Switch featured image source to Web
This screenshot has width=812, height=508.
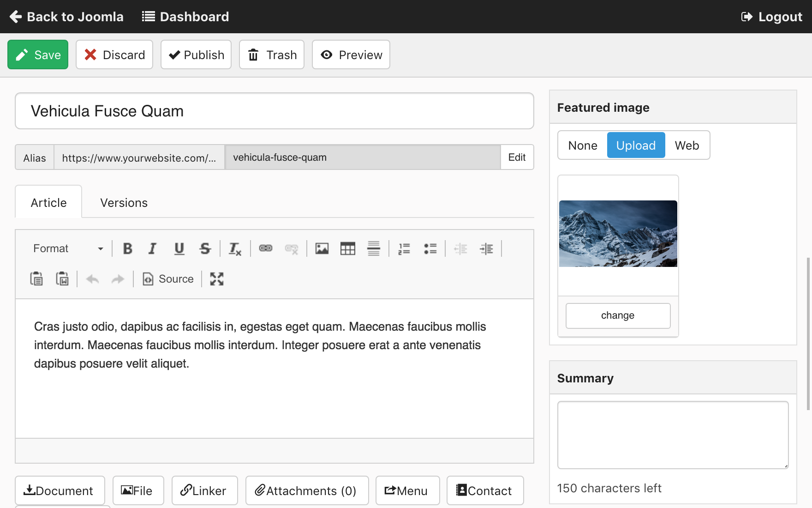(x=687, y=145)
